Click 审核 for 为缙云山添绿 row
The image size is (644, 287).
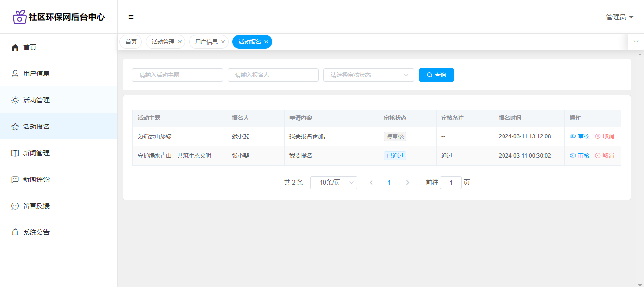580,136
